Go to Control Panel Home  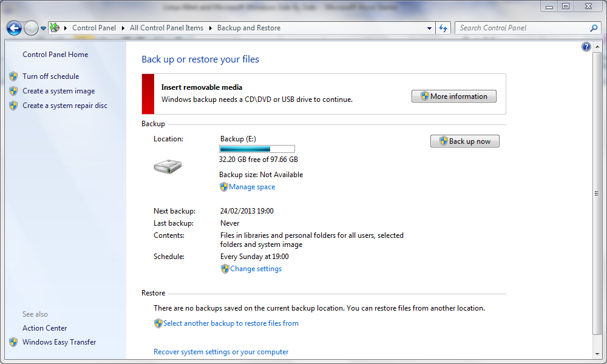click(55, 55)
